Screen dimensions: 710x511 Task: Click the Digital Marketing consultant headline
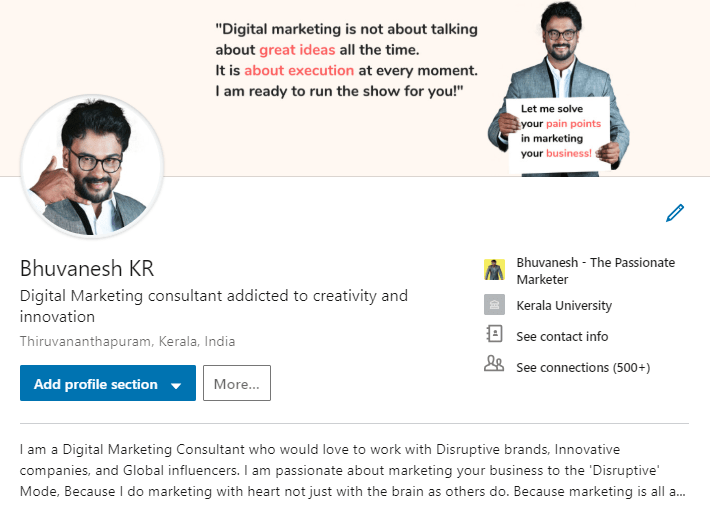pyautogui.click(x=214, y=306)
